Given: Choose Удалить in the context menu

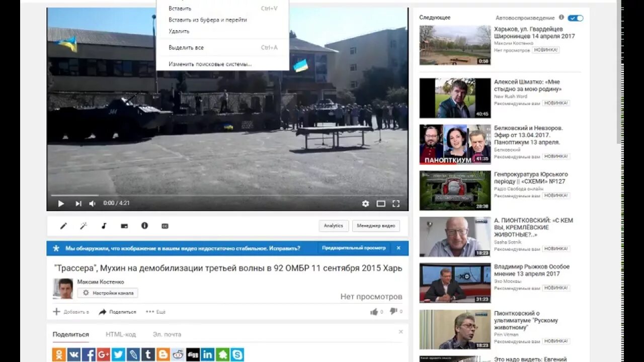Looking at the screenshot, I should pyautogui.click(x=179, y=31).
